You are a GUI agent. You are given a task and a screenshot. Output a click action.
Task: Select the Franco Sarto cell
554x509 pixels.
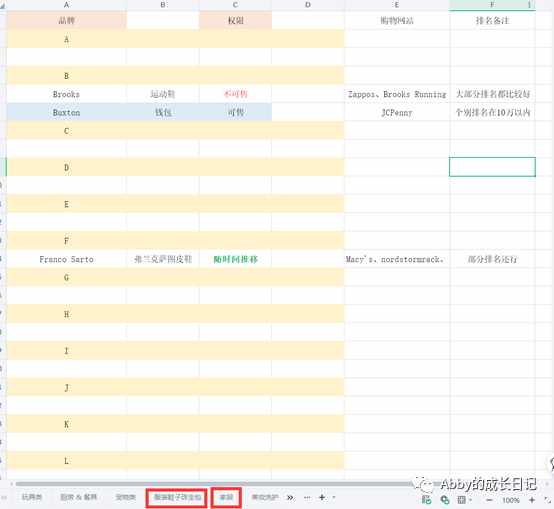[66, 259]
